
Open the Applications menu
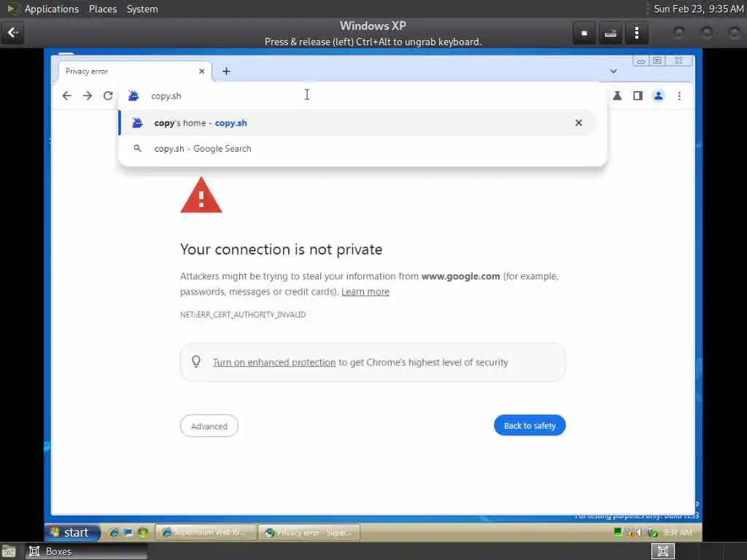click(52, 9)
